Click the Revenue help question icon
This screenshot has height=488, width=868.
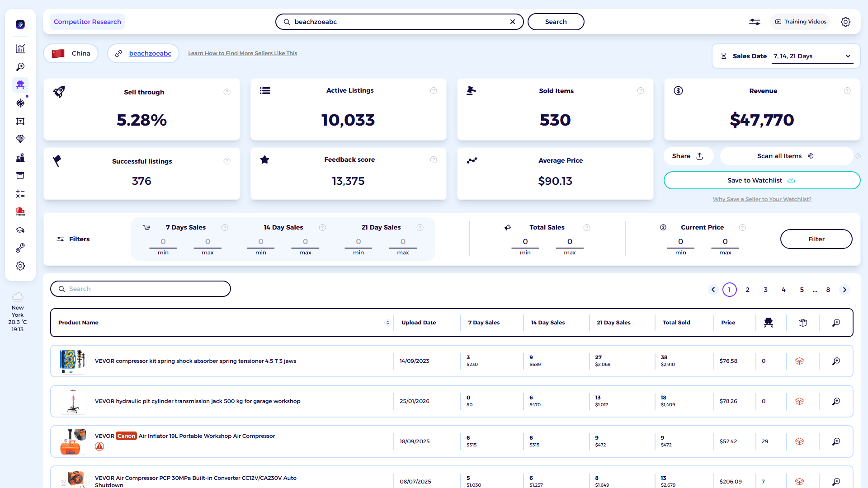847,91
